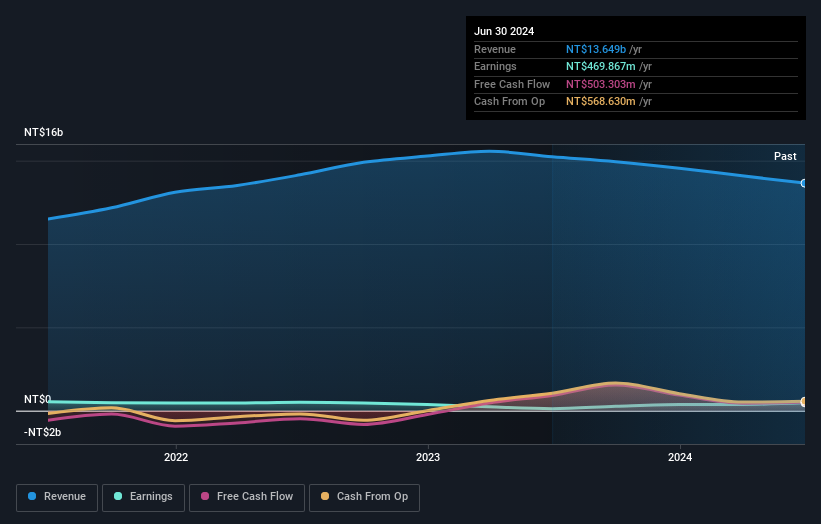Click the Revenue endpoint marker on chart

pyautogui.click(x=804, y=183)
